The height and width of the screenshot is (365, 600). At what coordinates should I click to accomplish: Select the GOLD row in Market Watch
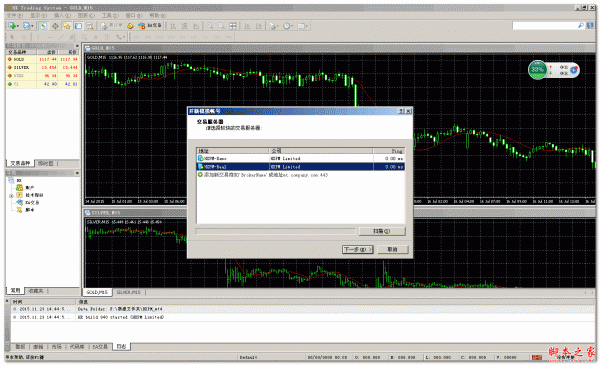pos(42,59)
